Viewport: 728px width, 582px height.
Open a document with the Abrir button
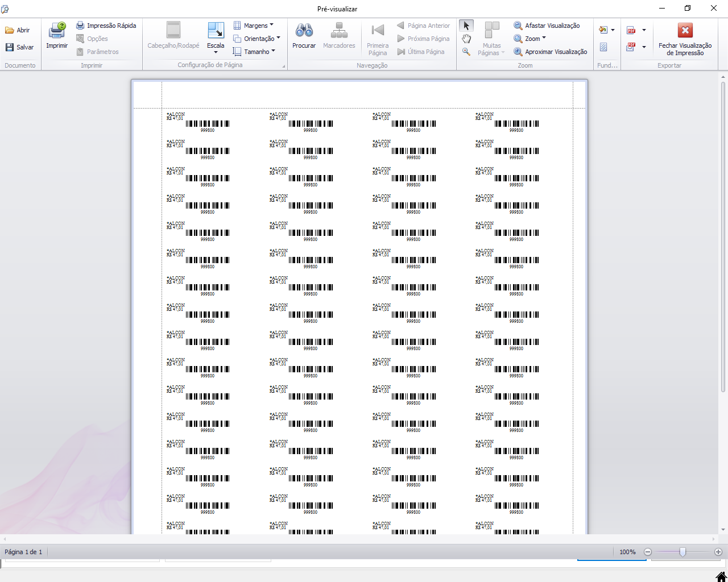(18, 30)
